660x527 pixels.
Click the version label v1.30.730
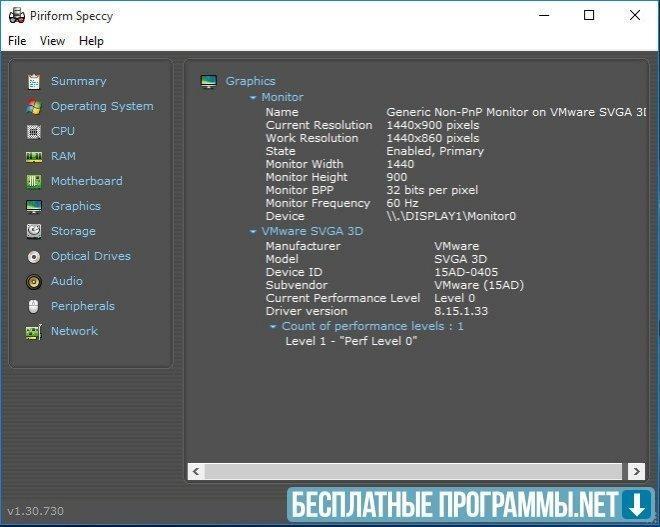click(x=36, y=511)
